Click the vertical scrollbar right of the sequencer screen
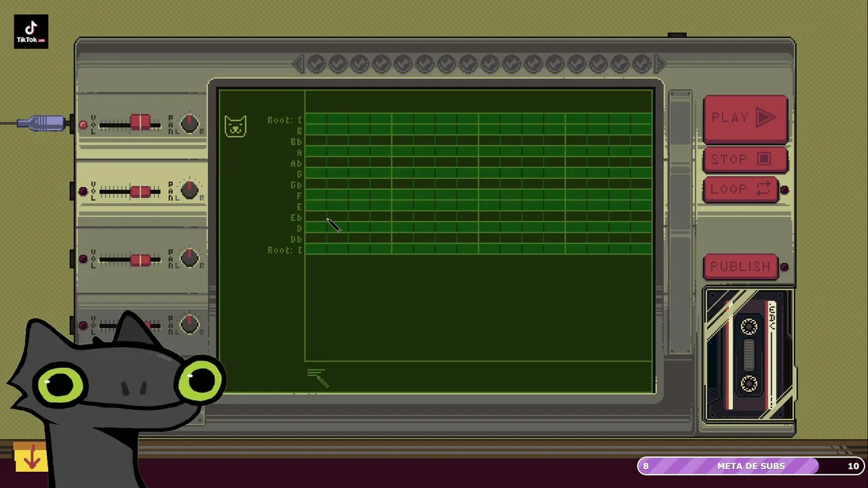 coord(680,222)
